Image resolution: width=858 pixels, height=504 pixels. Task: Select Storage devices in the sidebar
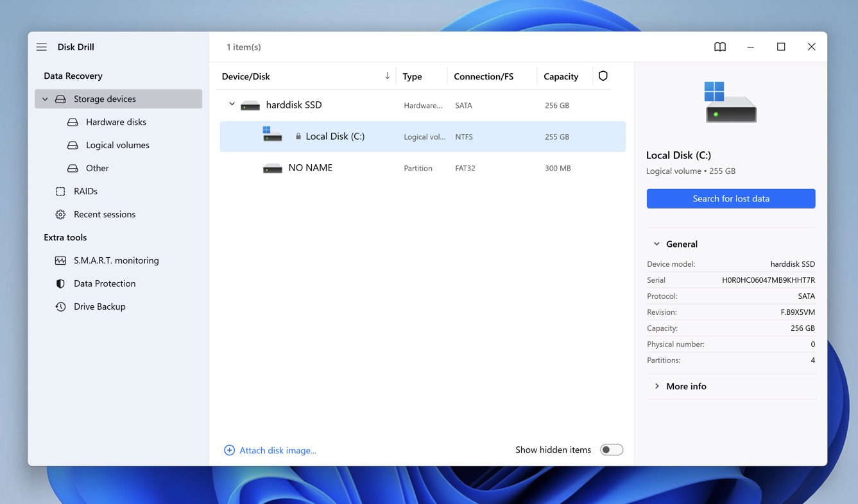[x=118, y=99]
